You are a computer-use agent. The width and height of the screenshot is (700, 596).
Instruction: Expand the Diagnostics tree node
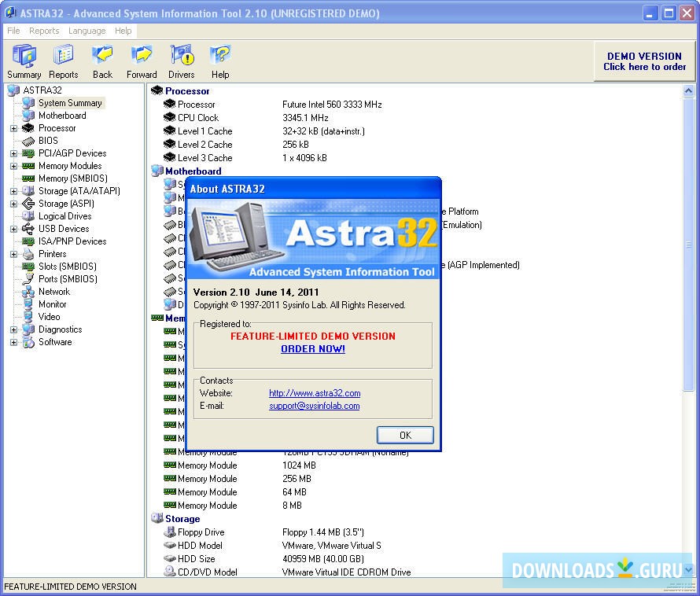(13, 329)
